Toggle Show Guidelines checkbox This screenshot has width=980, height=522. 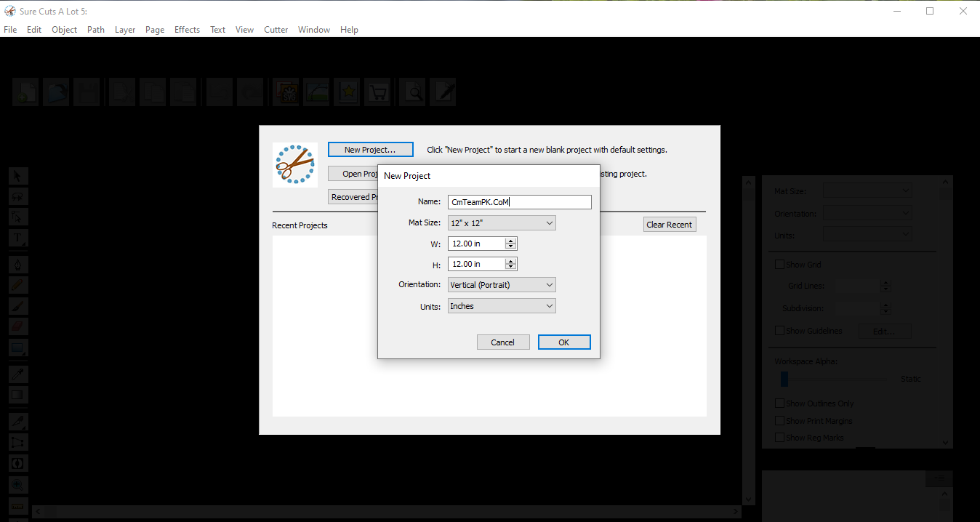(x=780, y=331)
